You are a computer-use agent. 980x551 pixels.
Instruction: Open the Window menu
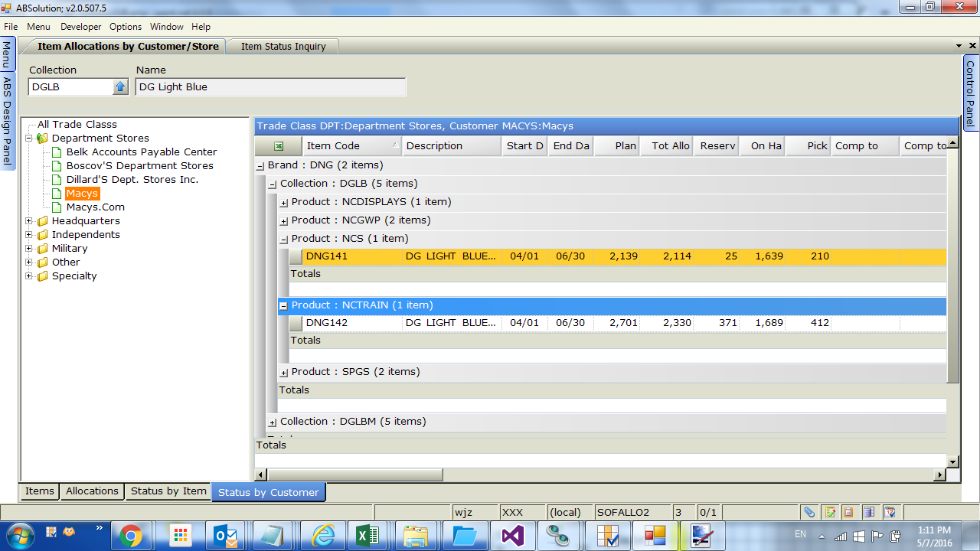pos(167,27)
